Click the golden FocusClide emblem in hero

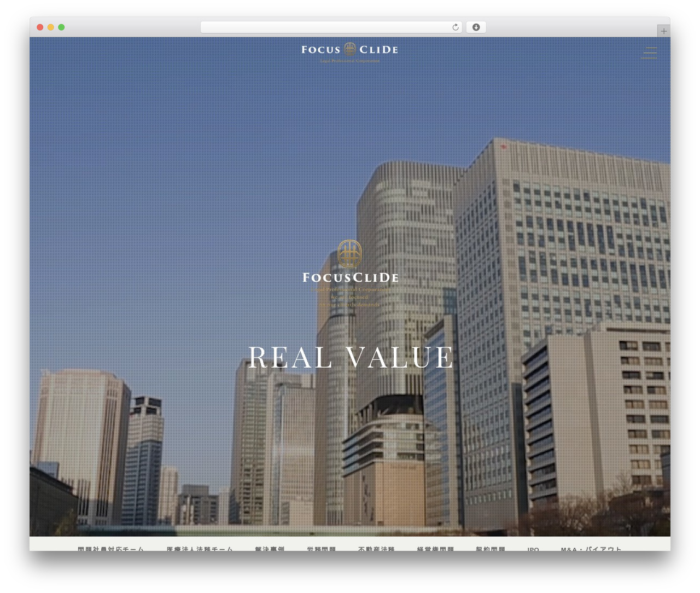[x=349, y=254]
